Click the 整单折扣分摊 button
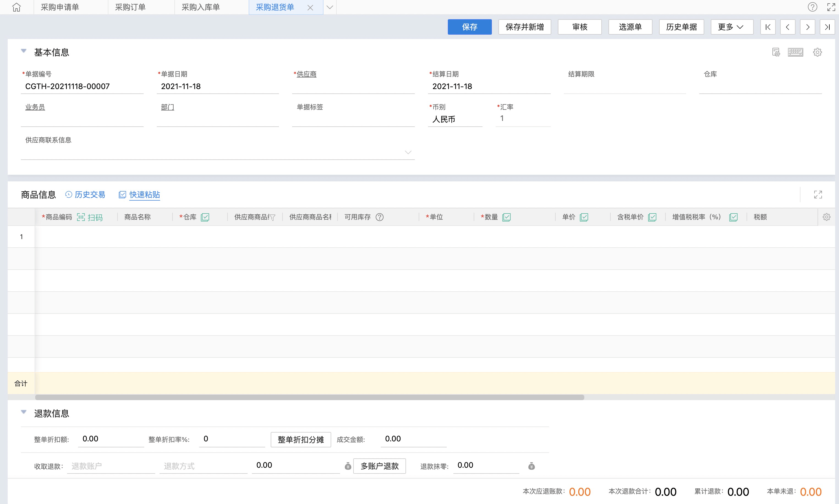Viewport: 839px width, 504px height. coord(300,440)
